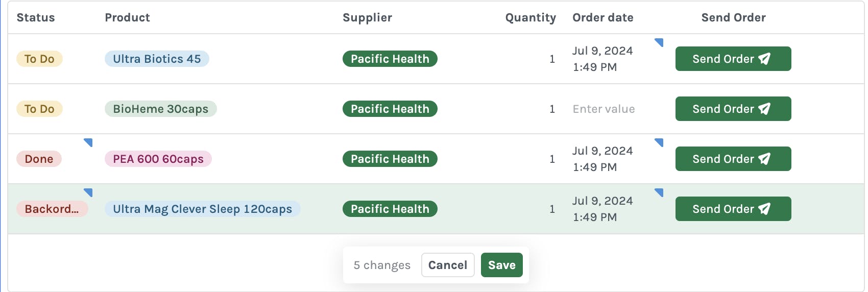
Task: Save the 5 pending changes
Action: click(x=501, y=265)
